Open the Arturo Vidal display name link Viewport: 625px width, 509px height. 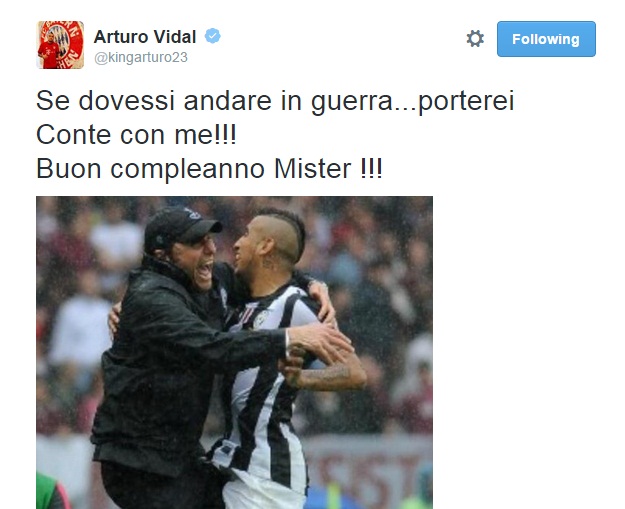click(x=145, y=37)
